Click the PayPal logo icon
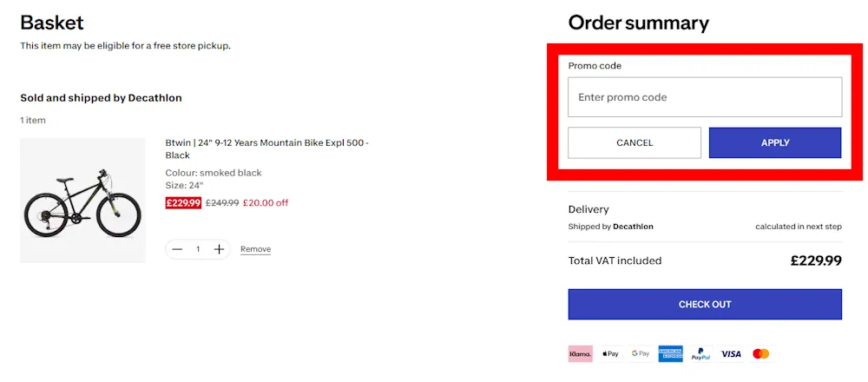The image size is (868, 382). (700, 354)
